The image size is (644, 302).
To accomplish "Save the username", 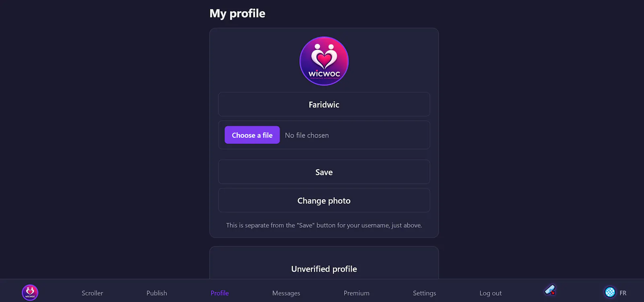I will tap(324, 172).
